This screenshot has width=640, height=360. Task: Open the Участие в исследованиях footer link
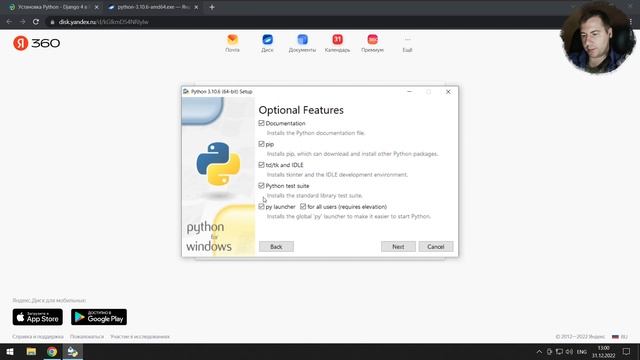click(x=140, y=337)
